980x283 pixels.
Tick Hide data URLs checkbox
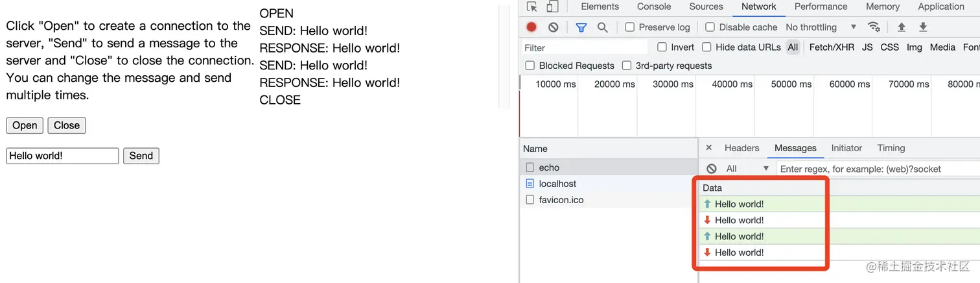point(706,47)
